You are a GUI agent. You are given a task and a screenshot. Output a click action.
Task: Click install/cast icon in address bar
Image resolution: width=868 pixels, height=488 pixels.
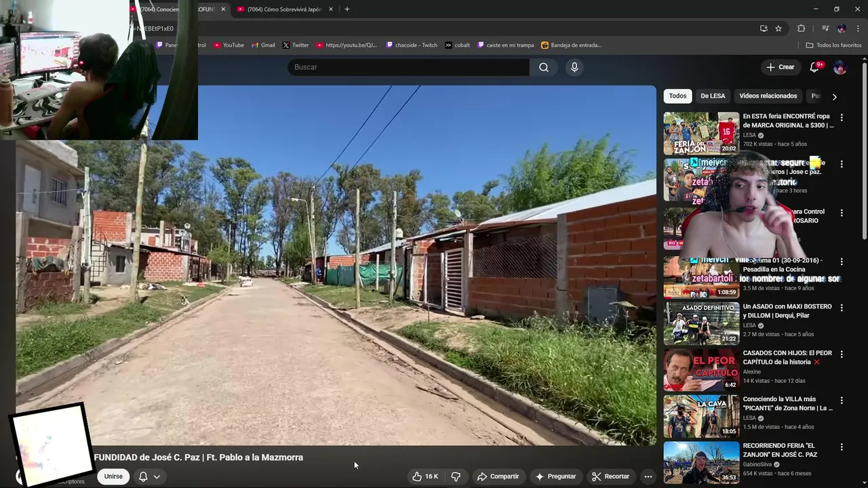tap(764, 28)
